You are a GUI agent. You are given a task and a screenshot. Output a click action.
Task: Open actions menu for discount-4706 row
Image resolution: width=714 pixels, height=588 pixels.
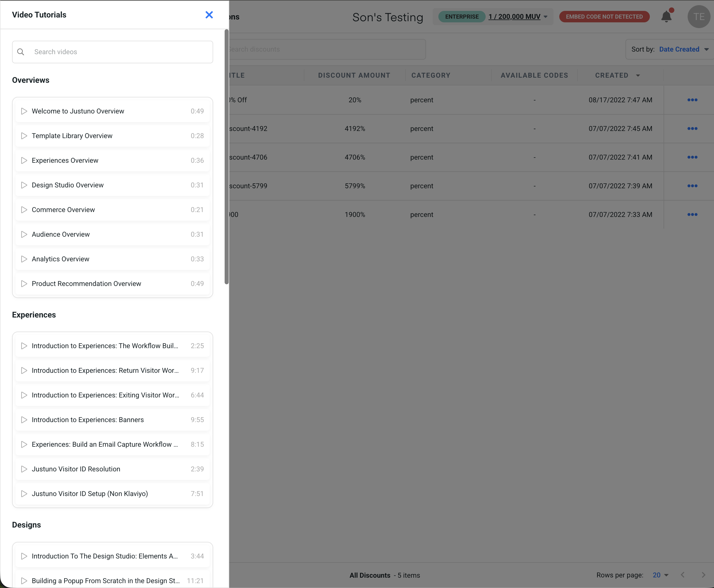[692, 157]
